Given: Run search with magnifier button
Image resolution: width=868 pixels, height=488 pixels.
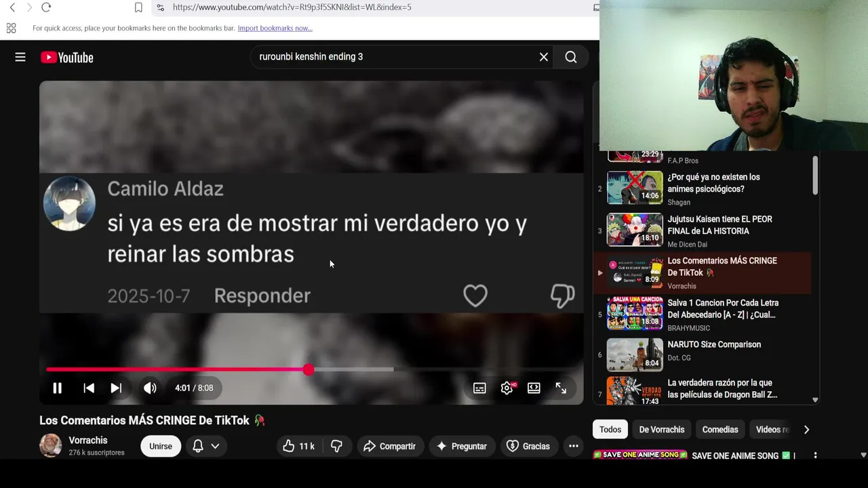Looking at the screenshot, I should (x=571, y=57).
